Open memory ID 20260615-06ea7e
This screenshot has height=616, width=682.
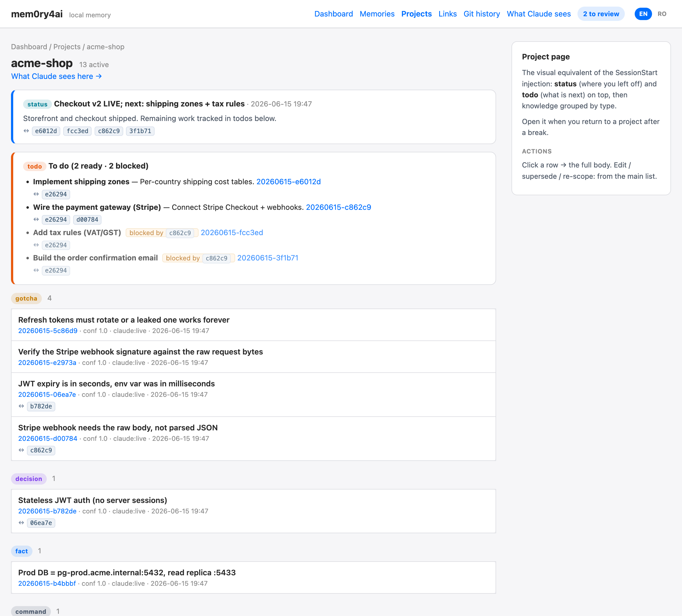pyautogui.click(x=47, y=394)
